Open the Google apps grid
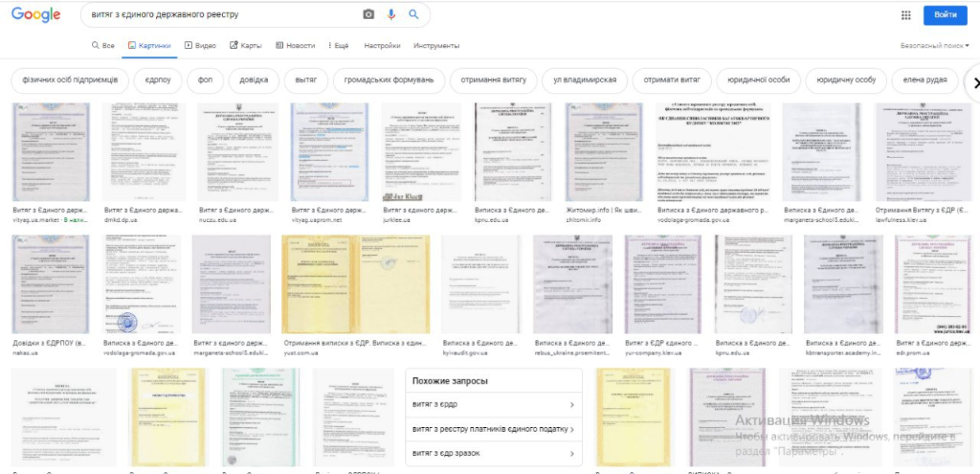The image size is (980, 474). tap(906, 15)
